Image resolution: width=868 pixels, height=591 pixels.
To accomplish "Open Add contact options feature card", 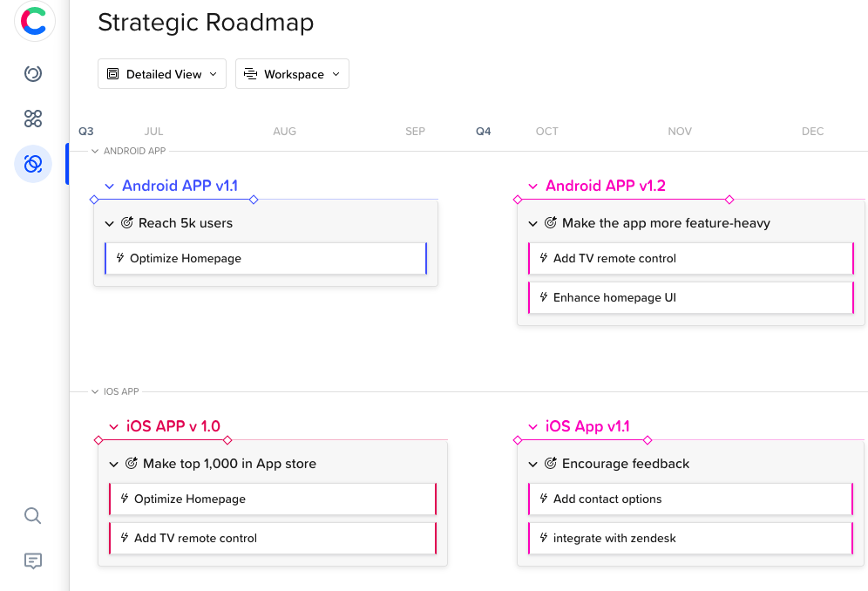I will (x=691, y=499).
